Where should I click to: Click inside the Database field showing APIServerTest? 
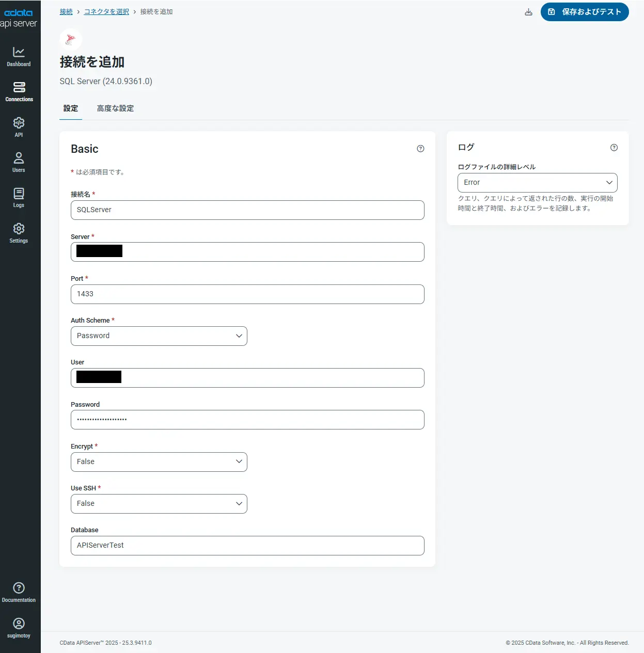pos(247,545)
